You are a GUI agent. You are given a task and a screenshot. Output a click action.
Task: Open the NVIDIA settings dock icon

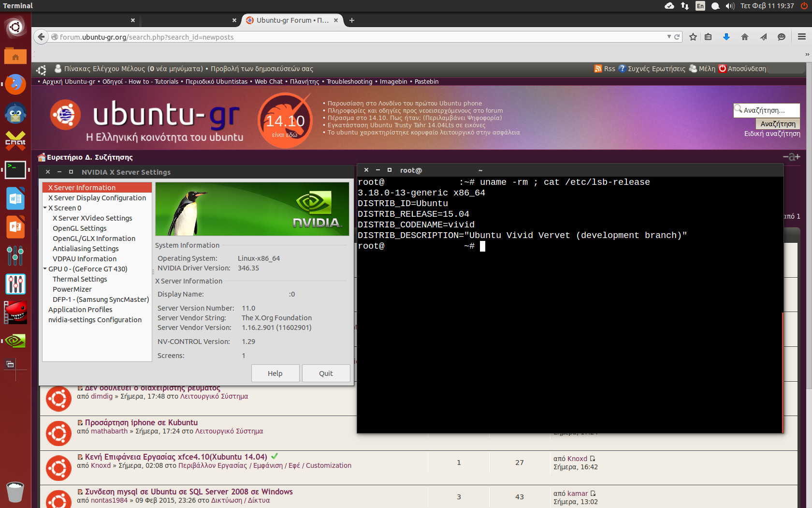15,341
